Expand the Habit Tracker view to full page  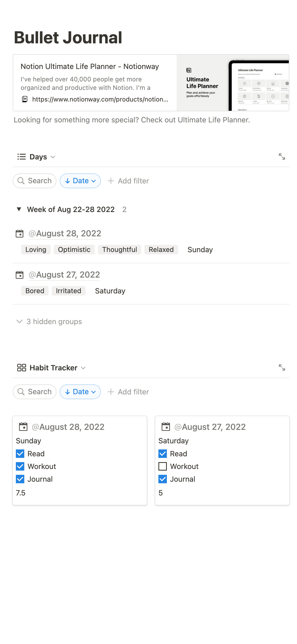282,367
